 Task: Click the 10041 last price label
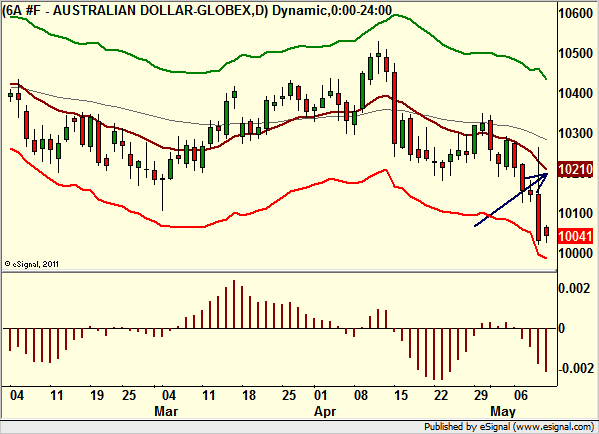(575, 236)
